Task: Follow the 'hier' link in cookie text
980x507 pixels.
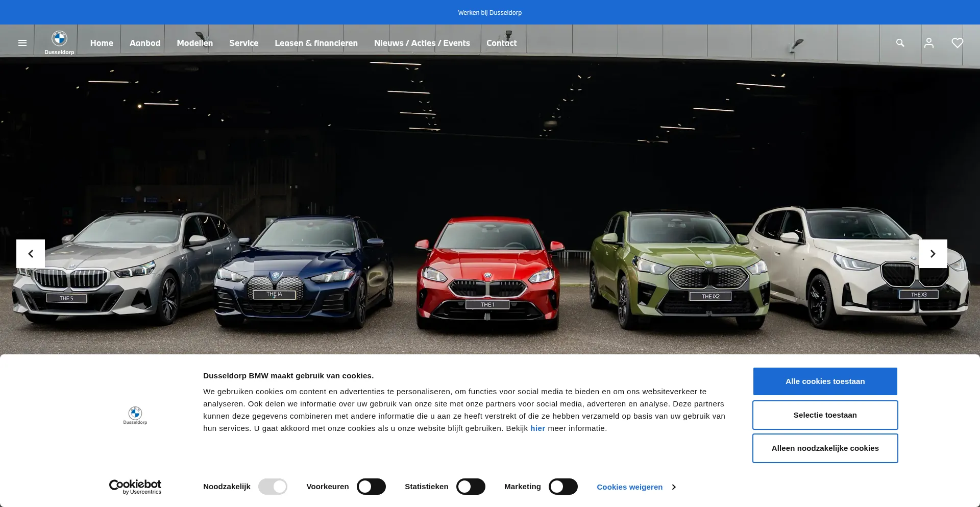Action: (x=537, y=428)
